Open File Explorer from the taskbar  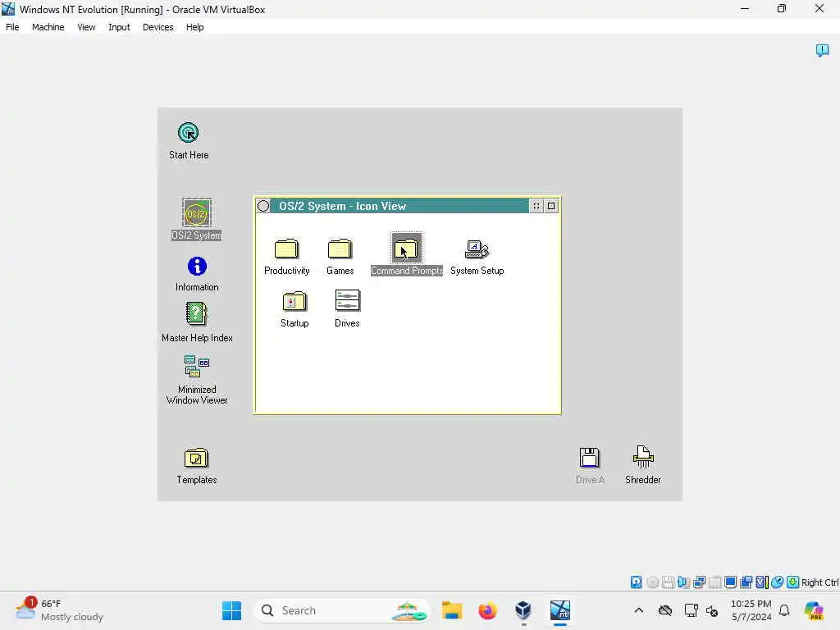(x=452, y=610)
